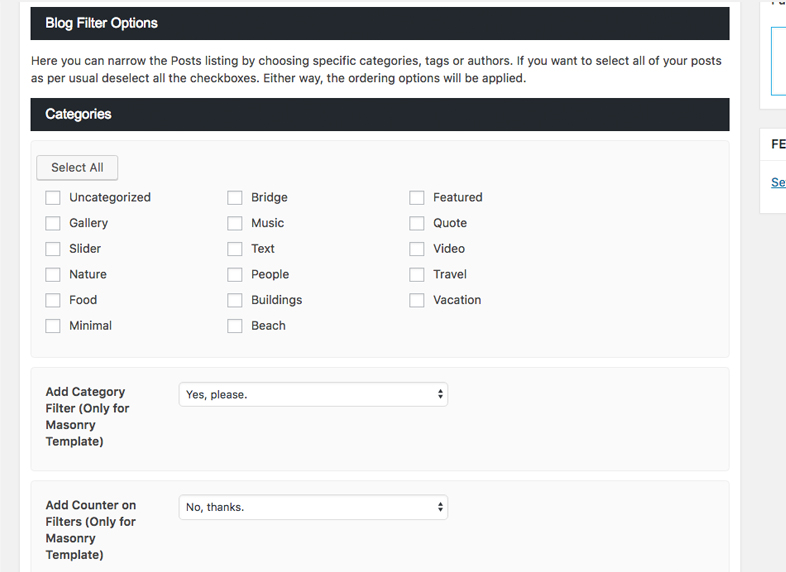The height and width of the screenshot is (572, 786).
Task: Select the People category checkbox
Action: 235,274
